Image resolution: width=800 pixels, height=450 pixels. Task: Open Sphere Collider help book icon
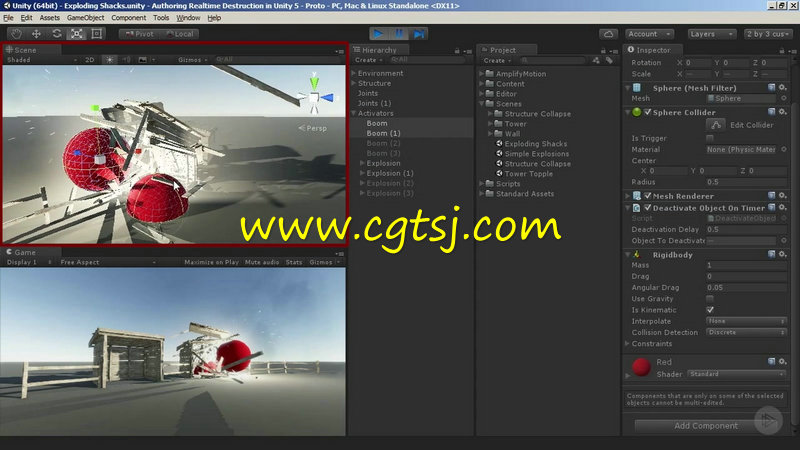coord(771,112)
